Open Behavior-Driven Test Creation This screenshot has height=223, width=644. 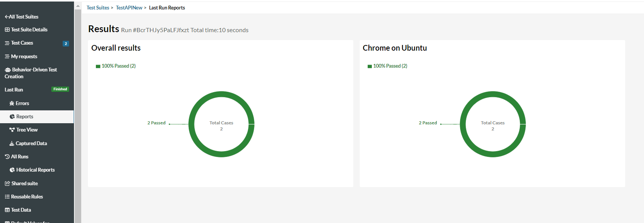pyautogui.click(x=31, y=73)
